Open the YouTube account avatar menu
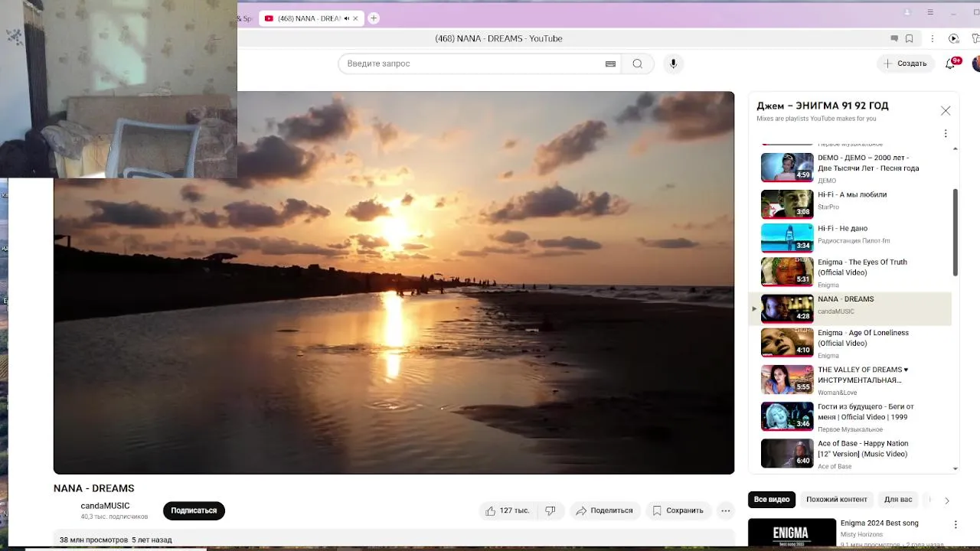Screen dimensions: 980x551 976,64
